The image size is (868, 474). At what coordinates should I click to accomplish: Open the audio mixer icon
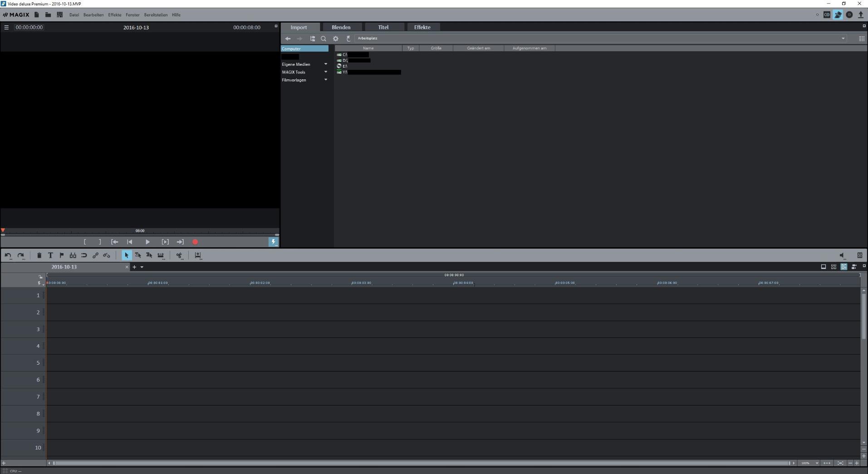(859, 255)
